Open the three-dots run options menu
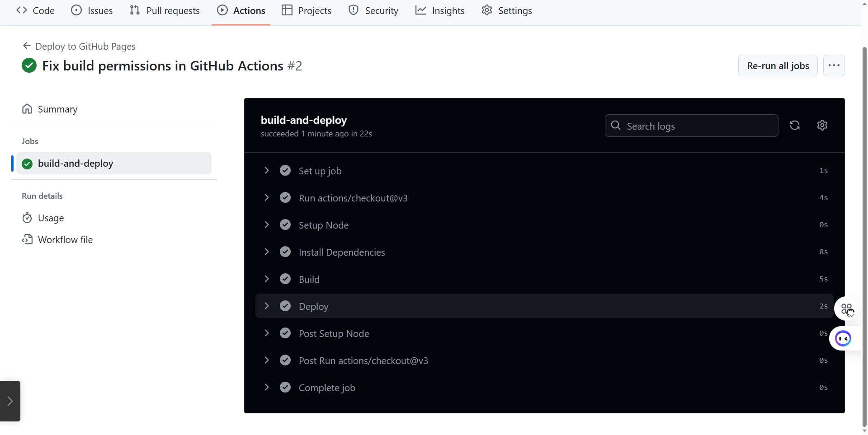 (834, 65)
